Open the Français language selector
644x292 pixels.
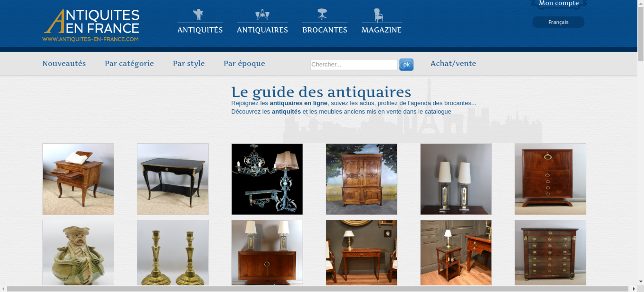(x=558, y=22)
